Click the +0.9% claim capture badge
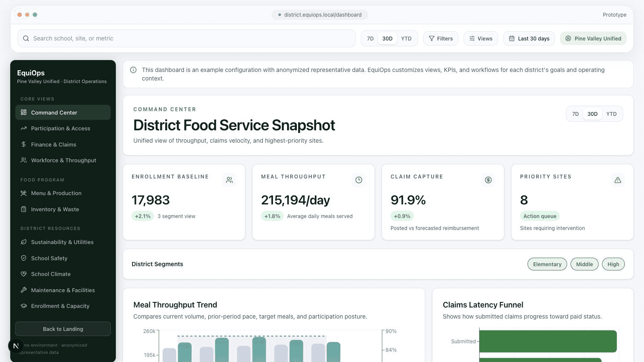The image size is (644, 362). [x=402, y=216]
